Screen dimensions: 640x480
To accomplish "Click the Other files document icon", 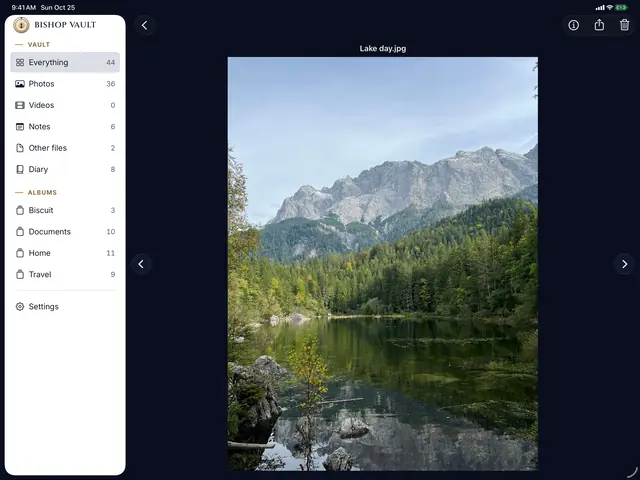I will click(x=20, y=148).
